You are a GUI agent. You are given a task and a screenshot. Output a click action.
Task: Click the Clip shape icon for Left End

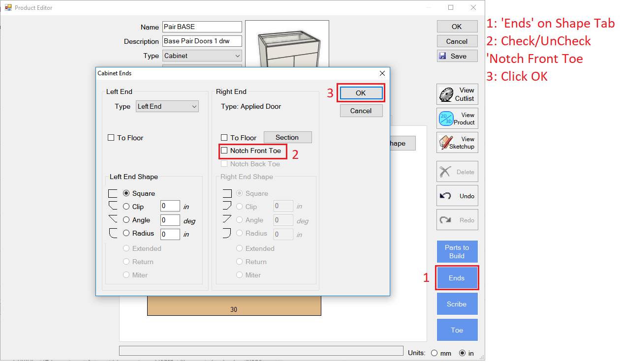(x=113, y=207)
